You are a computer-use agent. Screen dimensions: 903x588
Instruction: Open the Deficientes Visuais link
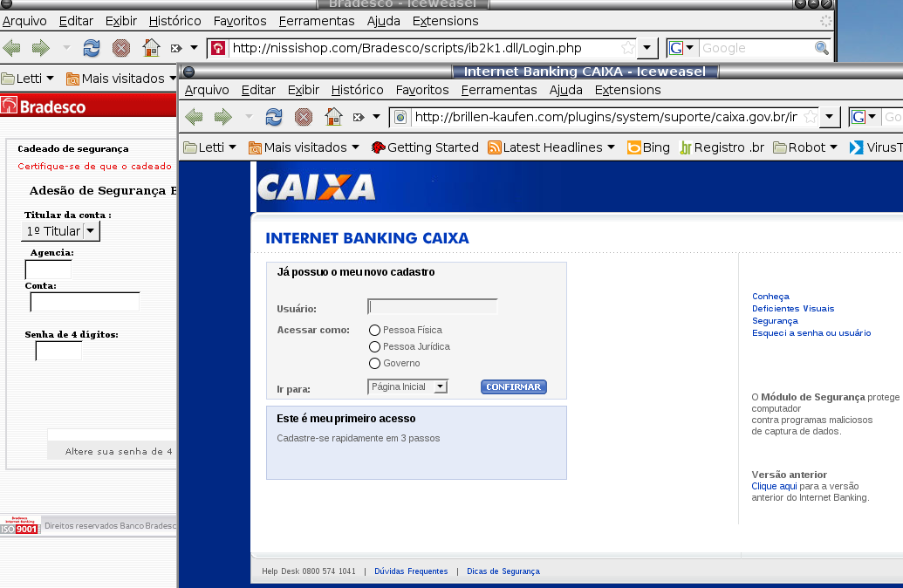pos(793,309)
